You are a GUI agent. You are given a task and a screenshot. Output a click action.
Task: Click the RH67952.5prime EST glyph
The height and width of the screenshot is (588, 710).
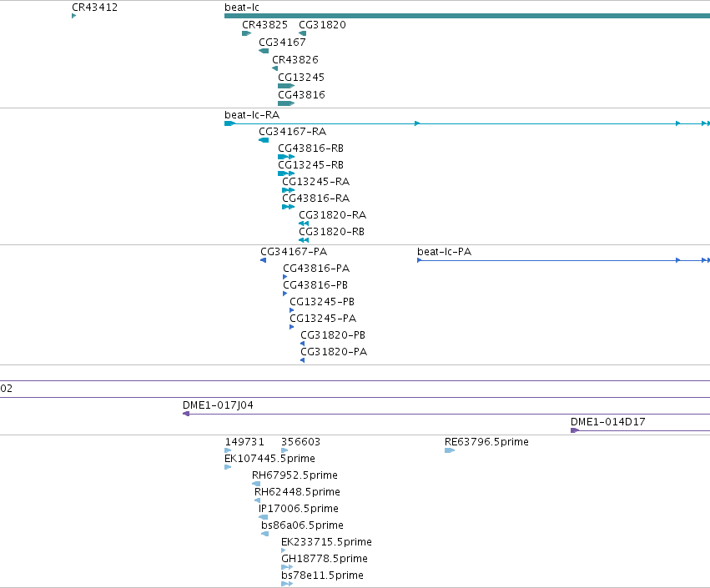coord(256,484)
